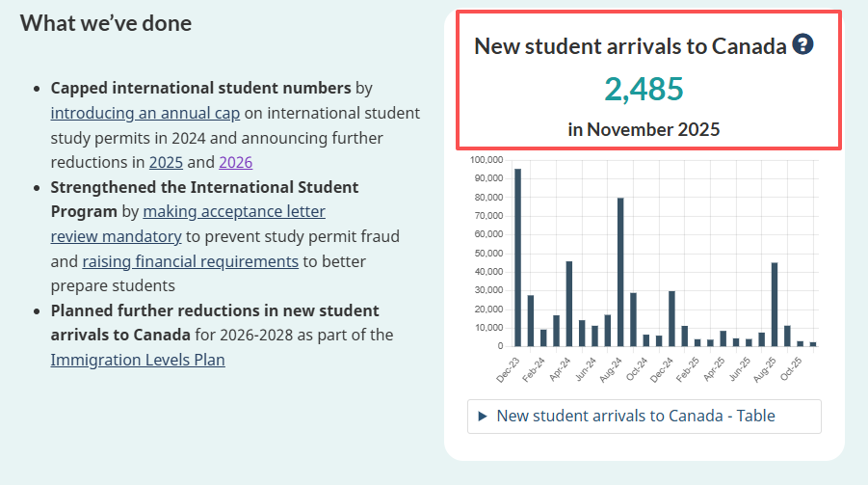Expand New student arrivals to Canada table
Image resolution: width=868 pixels, height=485 pixels.
point(635,417)
